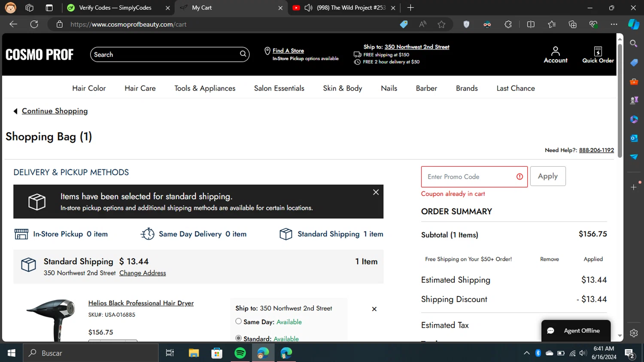Screen dimensions: 644x362
Task: Click Change Address link
Action: point(143,273)
